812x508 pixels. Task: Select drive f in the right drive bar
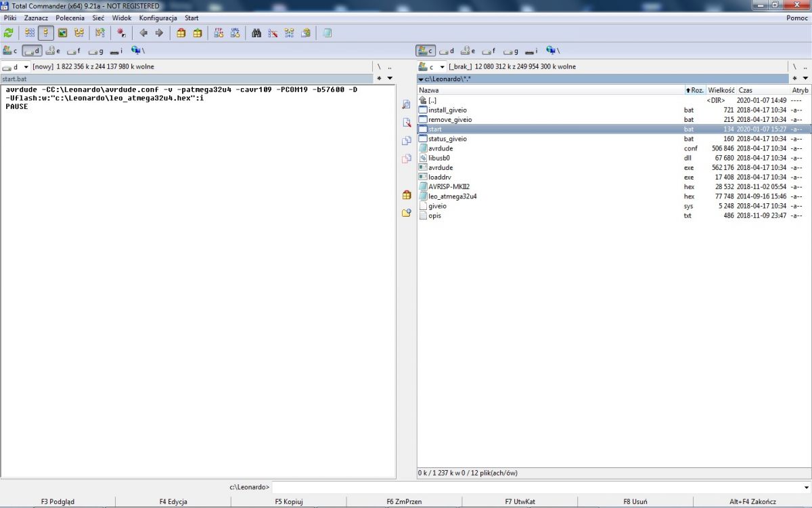coord(489,51)
